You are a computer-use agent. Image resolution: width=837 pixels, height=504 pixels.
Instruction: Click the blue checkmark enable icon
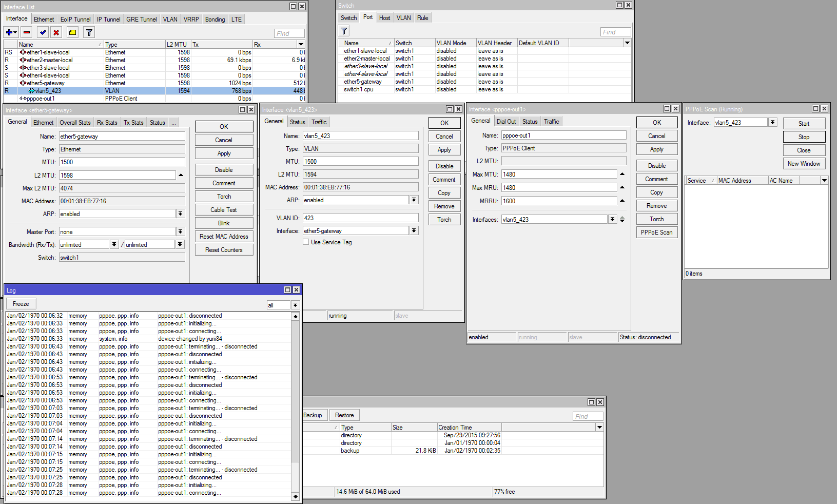[43, 32]
